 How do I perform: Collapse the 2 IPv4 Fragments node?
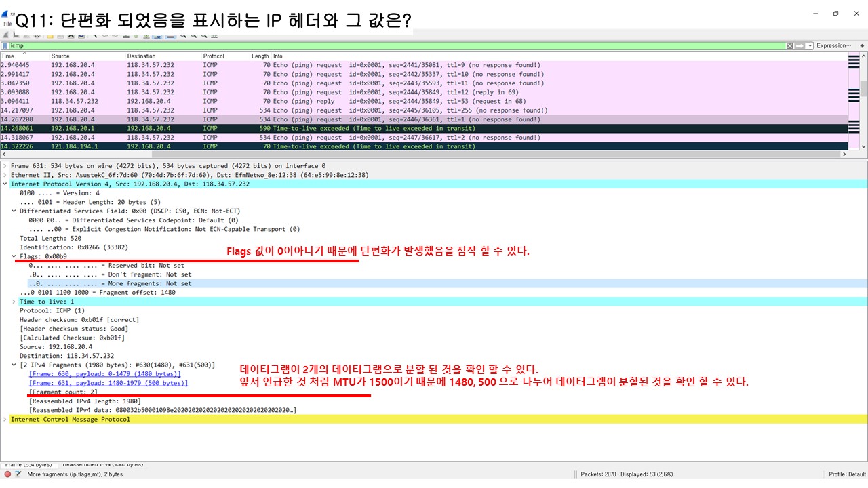pyautogui.click(x=14, y=365)
